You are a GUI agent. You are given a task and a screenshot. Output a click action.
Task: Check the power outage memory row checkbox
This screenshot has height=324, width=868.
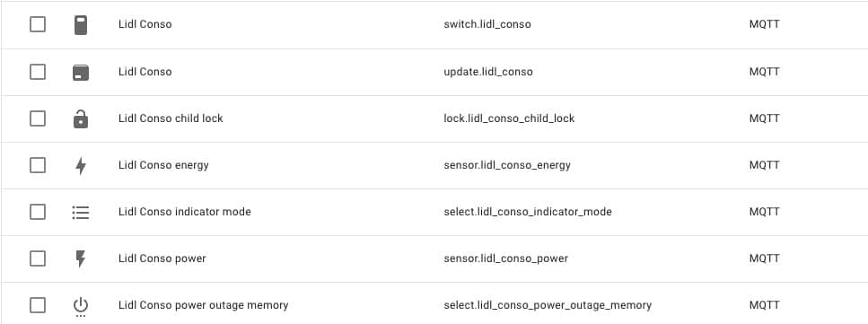38,304
